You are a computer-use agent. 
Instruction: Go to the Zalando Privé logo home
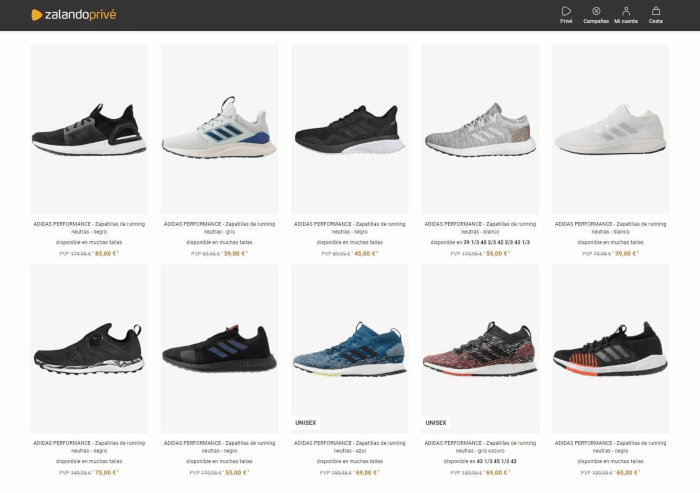(x=74, y=15)
